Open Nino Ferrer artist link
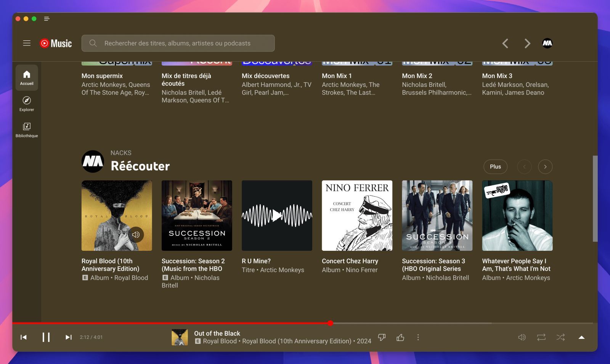 [x=361, y=270]
